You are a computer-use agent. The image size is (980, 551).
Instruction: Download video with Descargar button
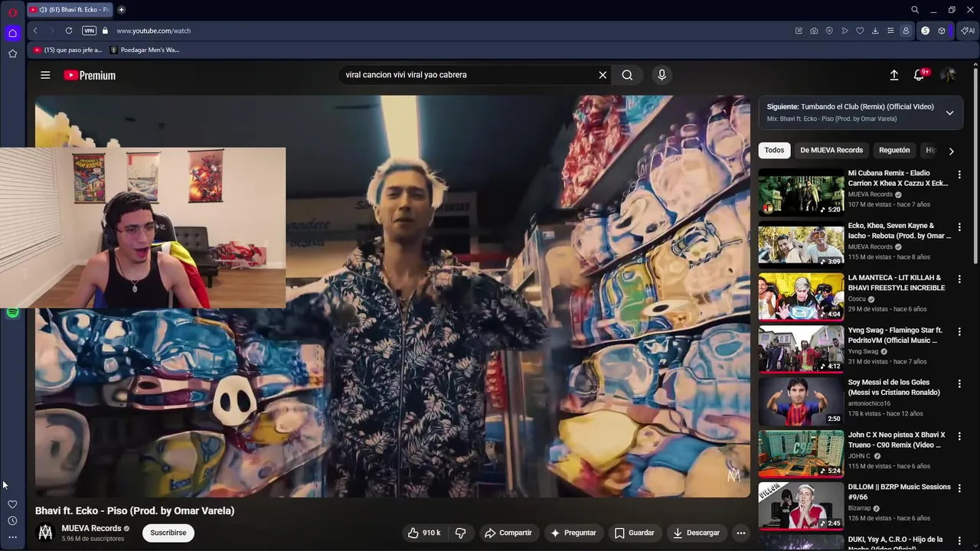click(x=696, y=533)
